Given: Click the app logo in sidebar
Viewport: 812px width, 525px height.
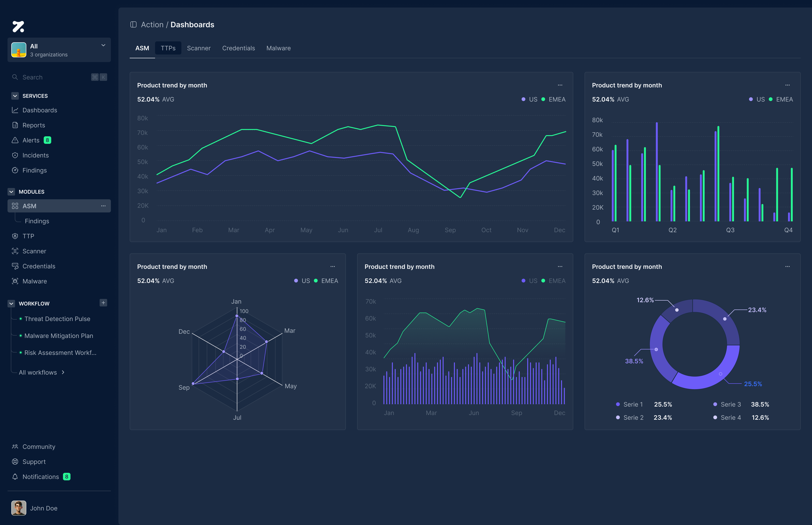Looking at the screenshot, I should 18,27.
